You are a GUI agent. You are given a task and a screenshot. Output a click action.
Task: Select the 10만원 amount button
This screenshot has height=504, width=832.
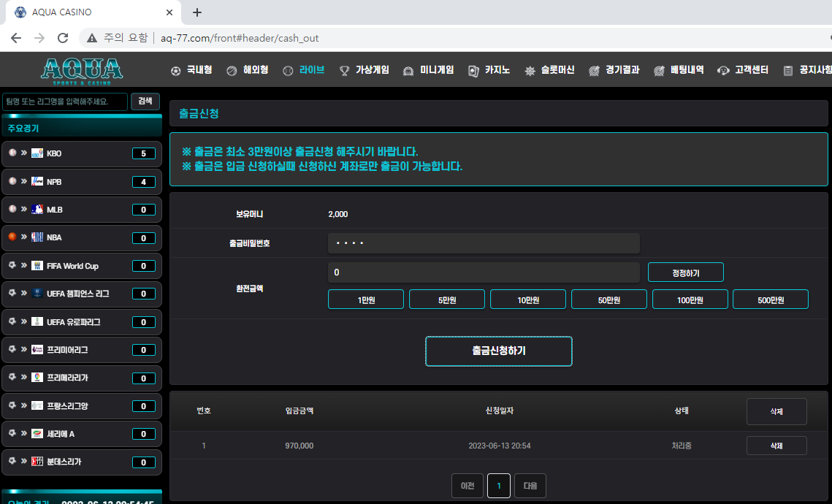(x=528, y=299)
